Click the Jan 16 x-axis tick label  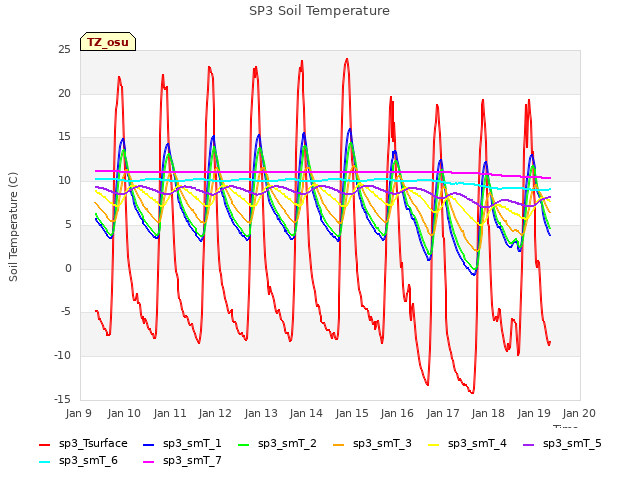(x=397, y=413)
